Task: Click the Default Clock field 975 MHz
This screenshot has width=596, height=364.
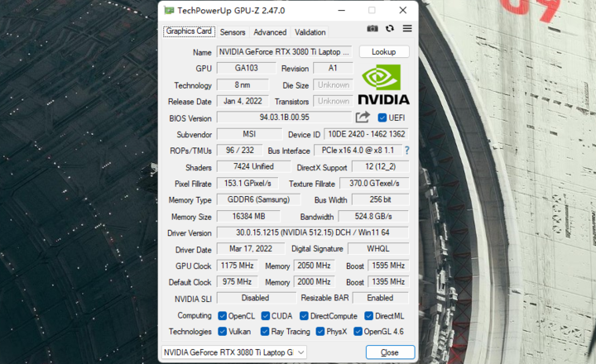Action: click(x=238, y=281)
